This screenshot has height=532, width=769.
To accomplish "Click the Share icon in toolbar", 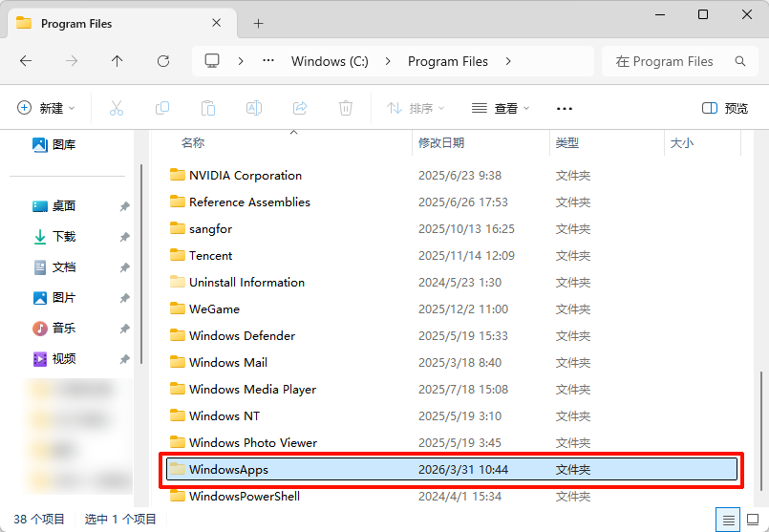I will click(300, 108).
